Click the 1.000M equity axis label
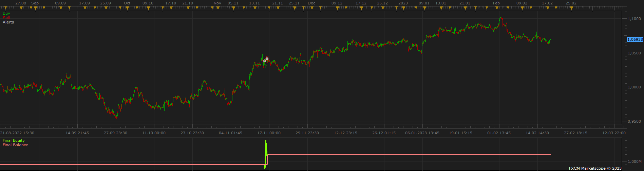 click(634, 161)
